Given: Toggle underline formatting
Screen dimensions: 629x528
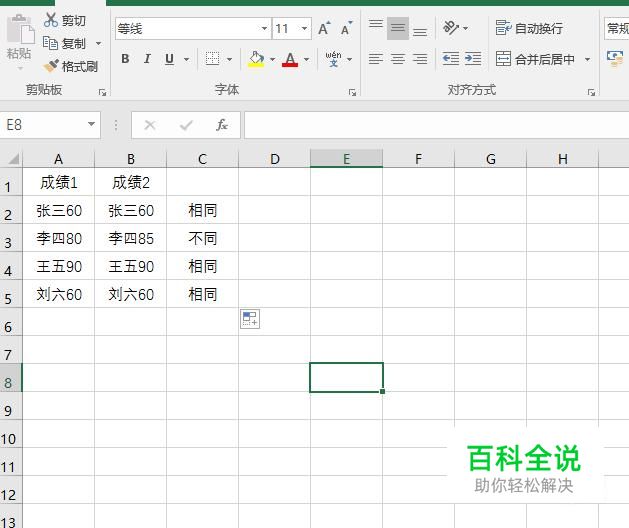Looking at the screenshot, I should (169, 59).
